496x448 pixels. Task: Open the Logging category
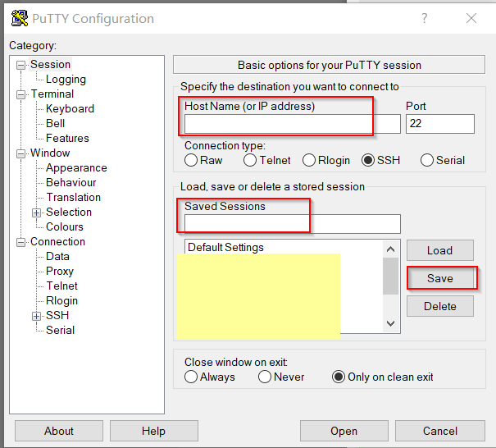(x=66, y=79)
